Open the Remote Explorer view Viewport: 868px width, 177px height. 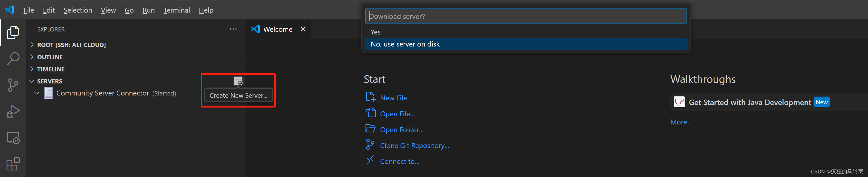pyautogui.click(x=13, y=138)
